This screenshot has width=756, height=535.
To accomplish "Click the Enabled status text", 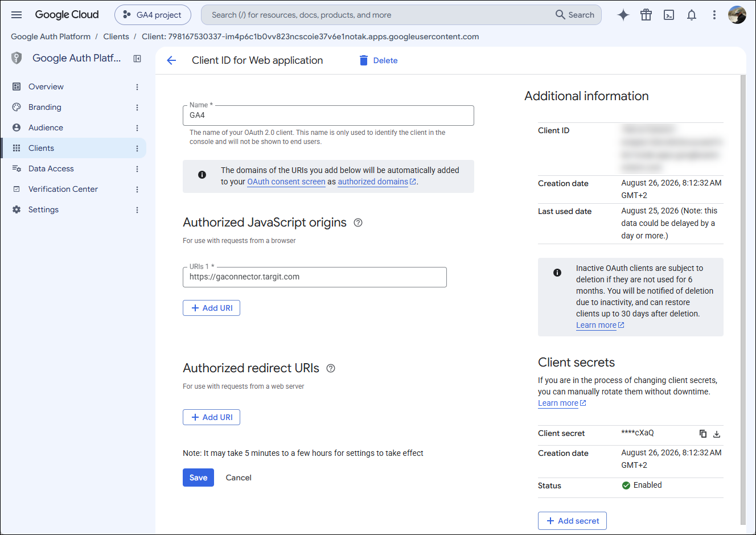I will pos(648,485).
